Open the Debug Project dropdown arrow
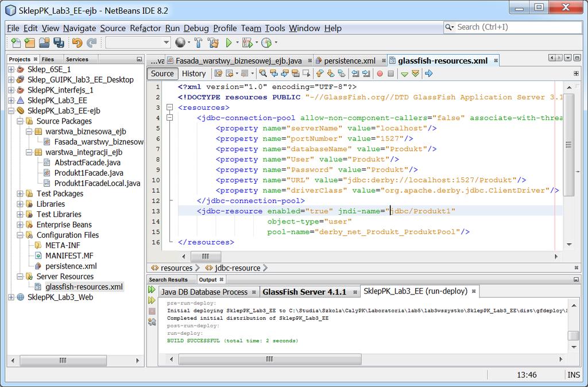Image resolution: width=588 pixels, height=387 pixels. click(x=257, y=42)
